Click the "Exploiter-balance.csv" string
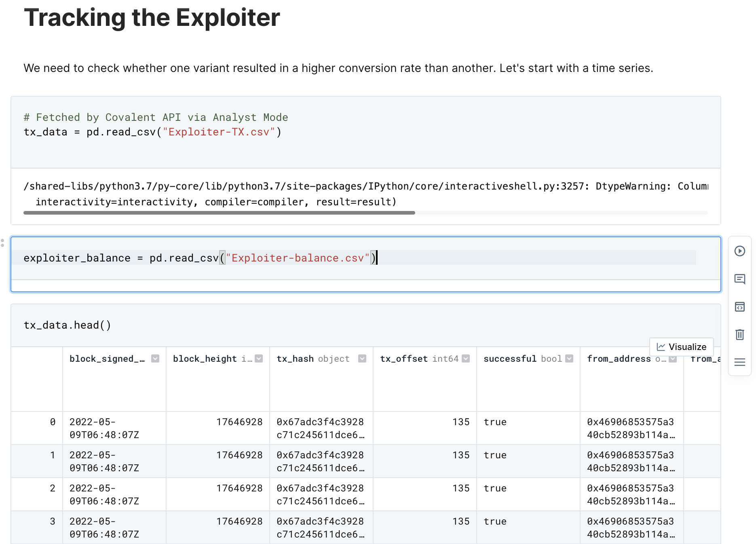This screenshot has height=544, width=756. point(298,258)
